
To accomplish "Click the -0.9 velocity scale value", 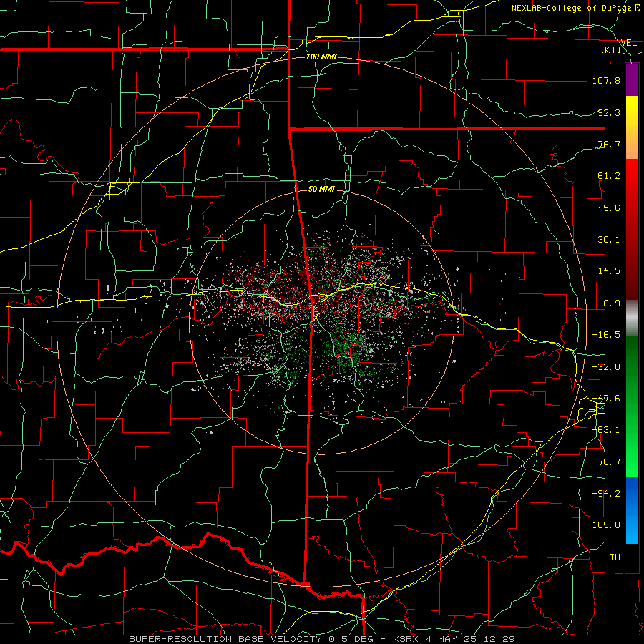I will (609, 303).
